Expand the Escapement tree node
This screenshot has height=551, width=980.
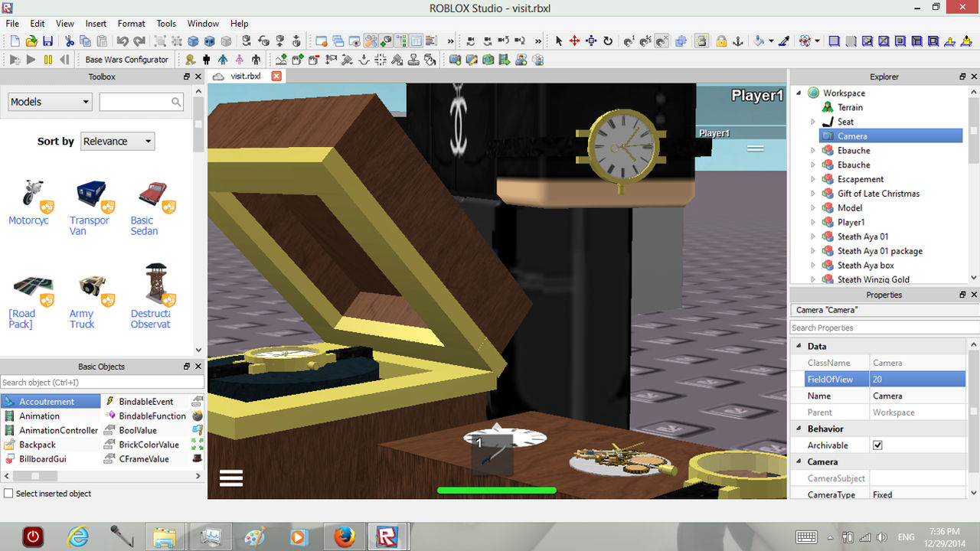(813, 179)
